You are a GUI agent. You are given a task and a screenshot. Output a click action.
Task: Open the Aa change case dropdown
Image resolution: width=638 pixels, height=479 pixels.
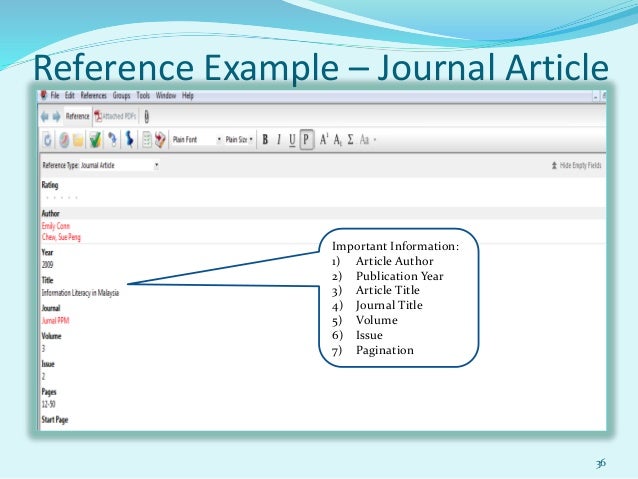(367, 140)
